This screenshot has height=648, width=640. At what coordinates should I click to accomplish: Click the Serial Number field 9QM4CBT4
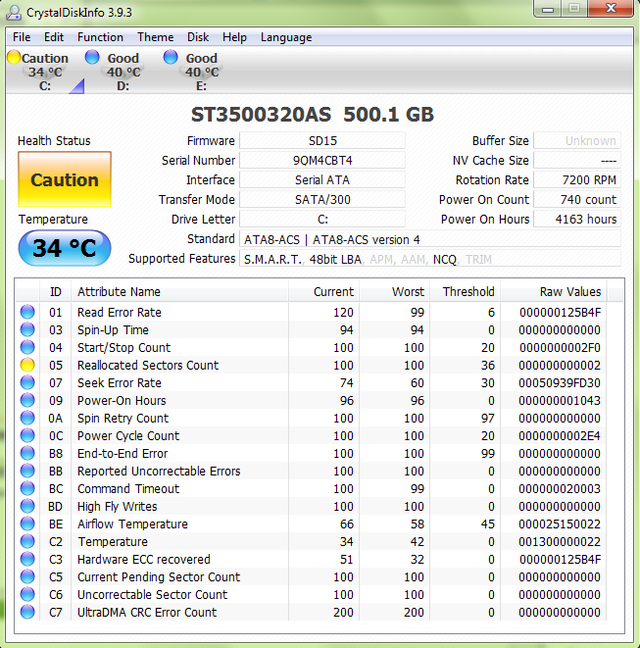(x=322, y=160)
